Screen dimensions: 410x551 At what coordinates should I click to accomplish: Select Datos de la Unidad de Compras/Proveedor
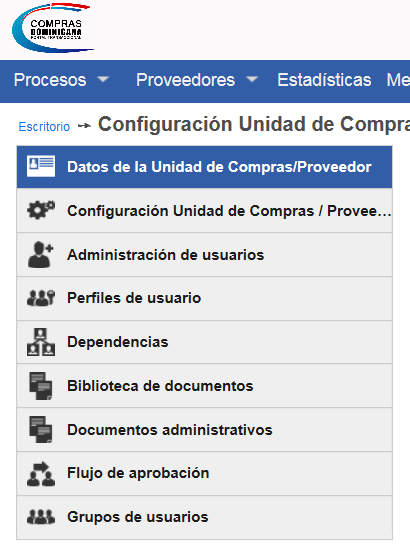coord(204,167)
